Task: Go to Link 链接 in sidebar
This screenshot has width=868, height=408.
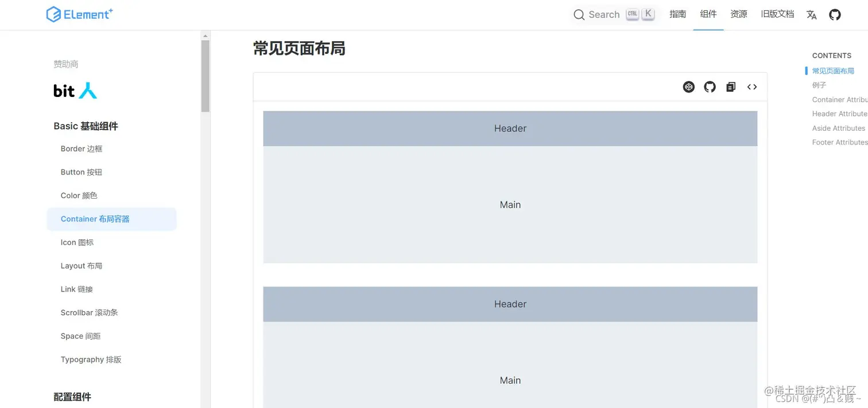Action: pos(77,289)
